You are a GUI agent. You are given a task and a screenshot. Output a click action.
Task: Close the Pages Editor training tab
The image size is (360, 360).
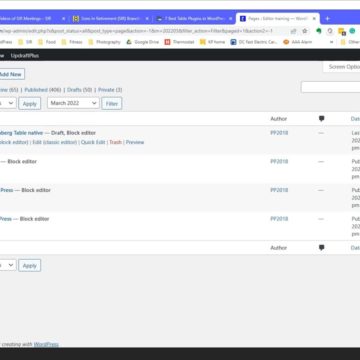pyautogui.click(x=314, y=19)
